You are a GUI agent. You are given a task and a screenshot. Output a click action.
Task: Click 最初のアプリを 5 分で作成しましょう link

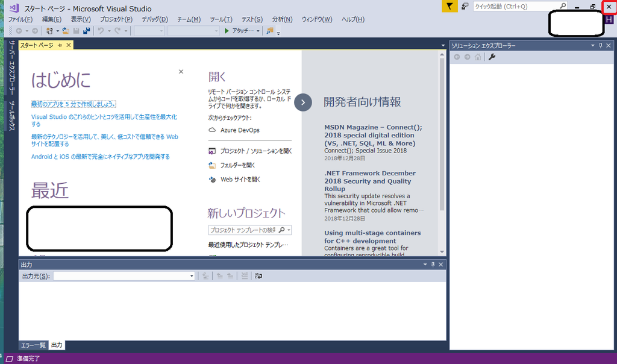tap(74, 104)
